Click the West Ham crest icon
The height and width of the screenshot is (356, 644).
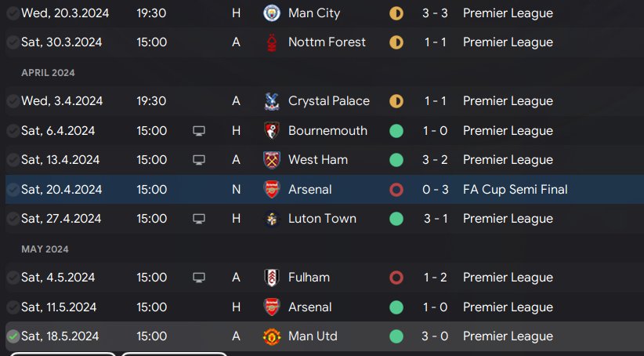(272, 160)
